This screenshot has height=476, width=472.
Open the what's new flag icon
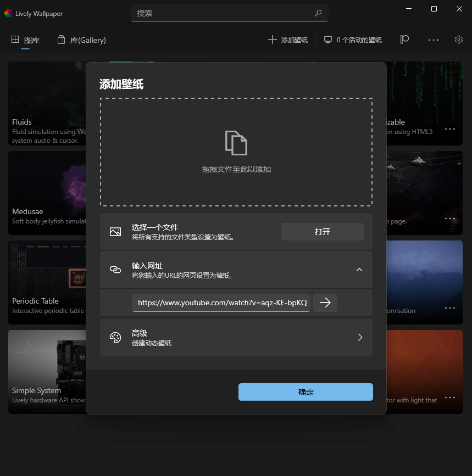tap(404, 39)
